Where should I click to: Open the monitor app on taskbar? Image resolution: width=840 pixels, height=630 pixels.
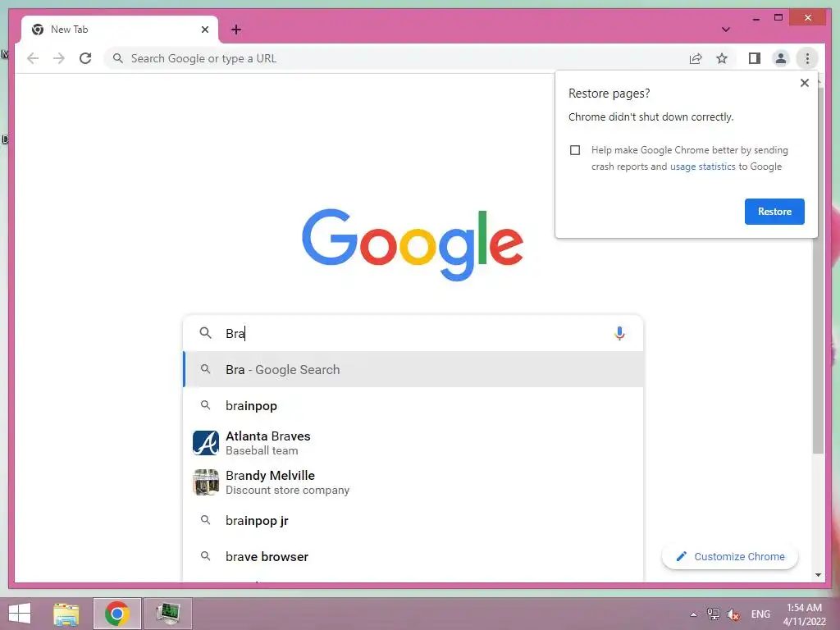[167, 614]
